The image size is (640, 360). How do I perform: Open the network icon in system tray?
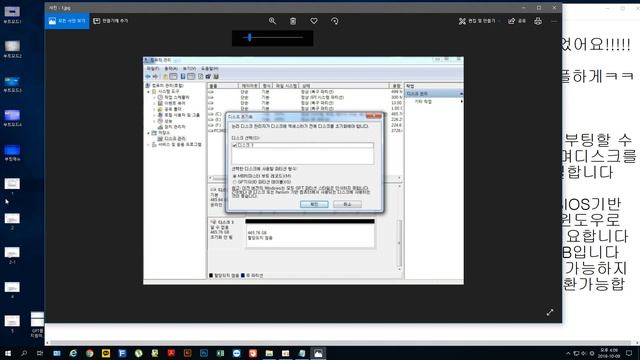(576, 353)
